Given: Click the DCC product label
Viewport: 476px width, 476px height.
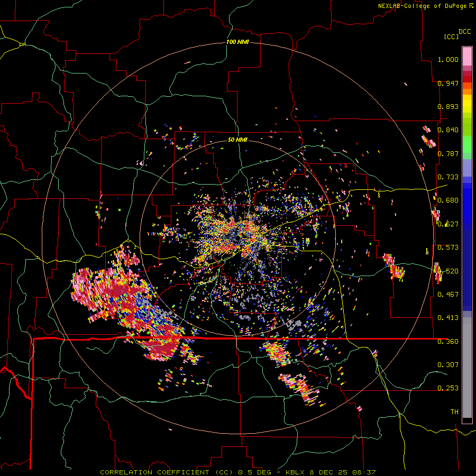Looking at the screenshot, I should 464,32.
